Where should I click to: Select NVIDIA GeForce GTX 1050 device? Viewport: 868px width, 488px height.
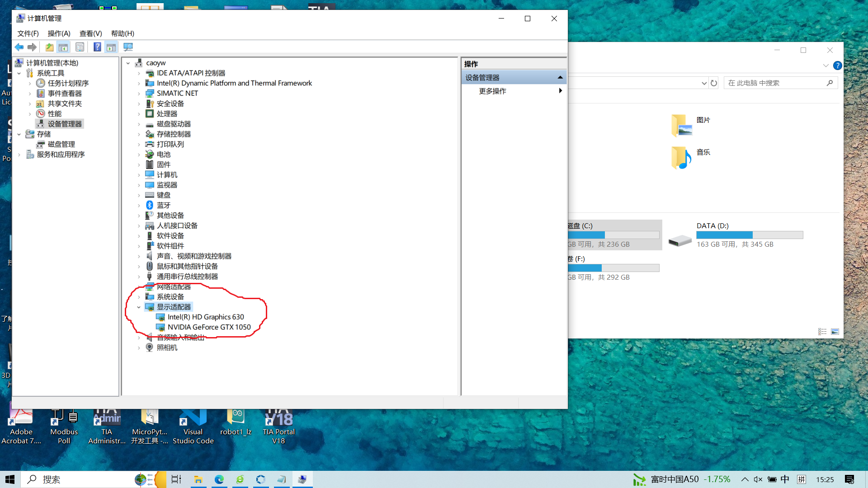[209, 327]
